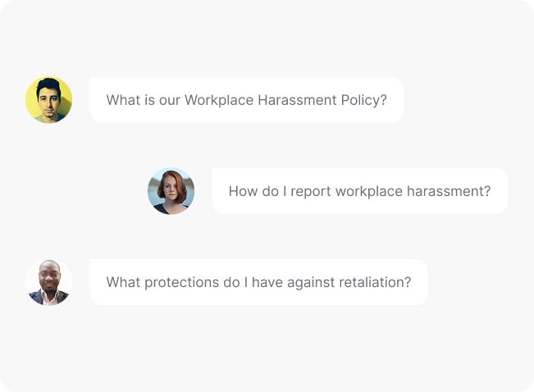
Task: Click the avatar of the man on yellow background
Action: click(x=48, y=100)
